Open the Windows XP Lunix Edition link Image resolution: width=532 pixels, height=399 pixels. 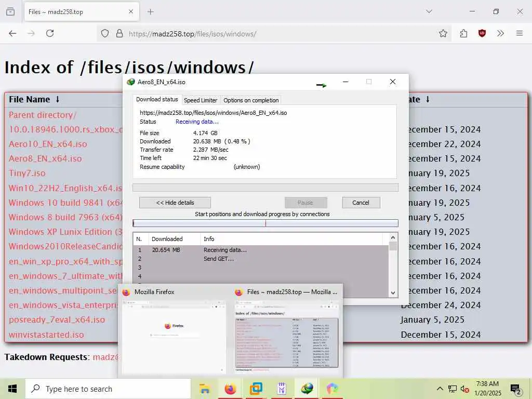[65, 232]
